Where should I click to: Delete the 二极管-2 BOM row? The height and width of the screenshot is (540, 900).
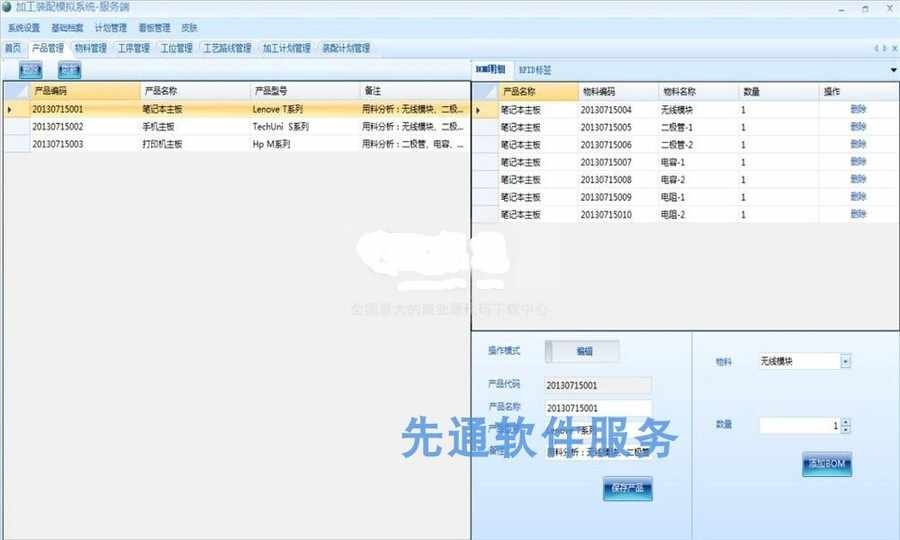pyautogui.click(x=858, y=144)
